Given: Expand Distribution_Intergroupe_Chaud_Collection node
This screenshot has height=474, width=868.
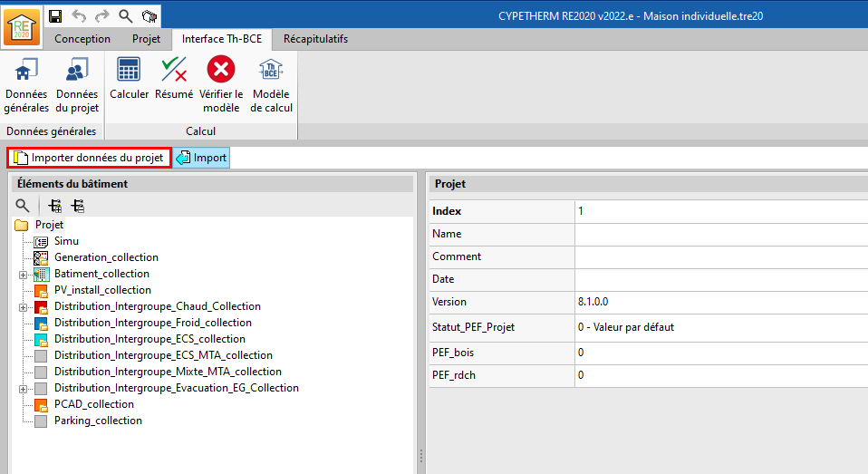Looking at the screenshot, I should pyautogui.click(x=23, y=307).
